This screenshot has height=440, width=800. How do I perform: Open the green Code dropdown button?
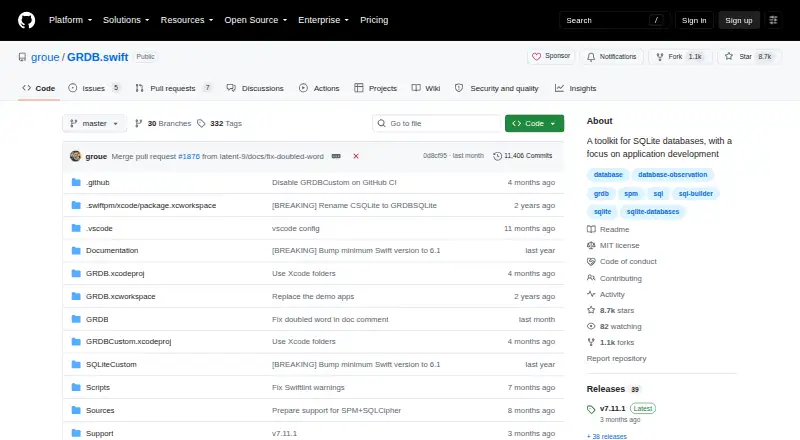[534, 124]
